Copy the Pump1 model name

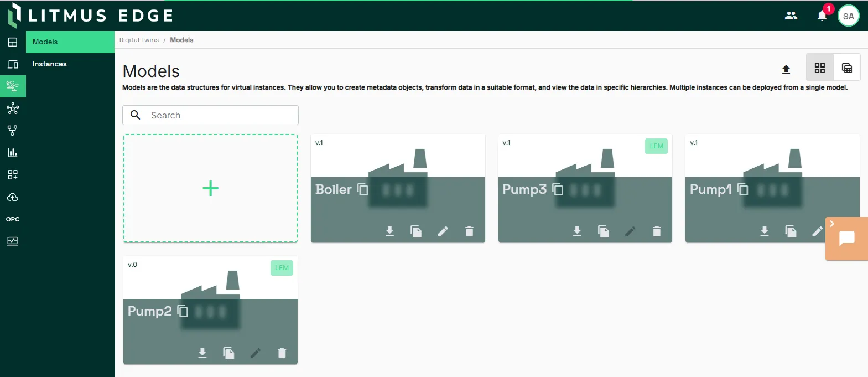coord(743,189)
